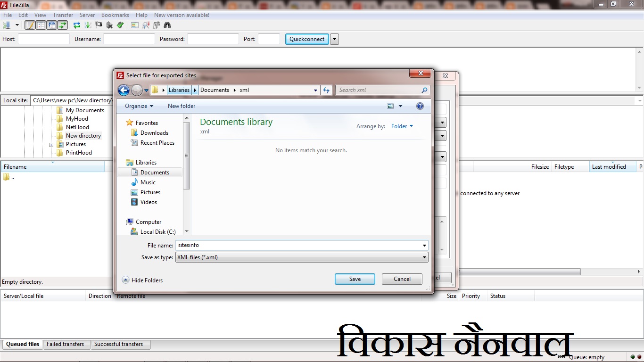Screen dimensions: 644x362
Task: Click the Host input field
Action: click(44, 39)
